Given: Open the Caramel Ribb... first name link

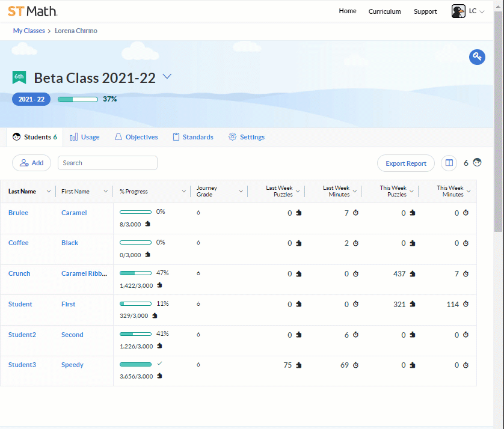Looking at the screenshot, I should click(84, 273).
